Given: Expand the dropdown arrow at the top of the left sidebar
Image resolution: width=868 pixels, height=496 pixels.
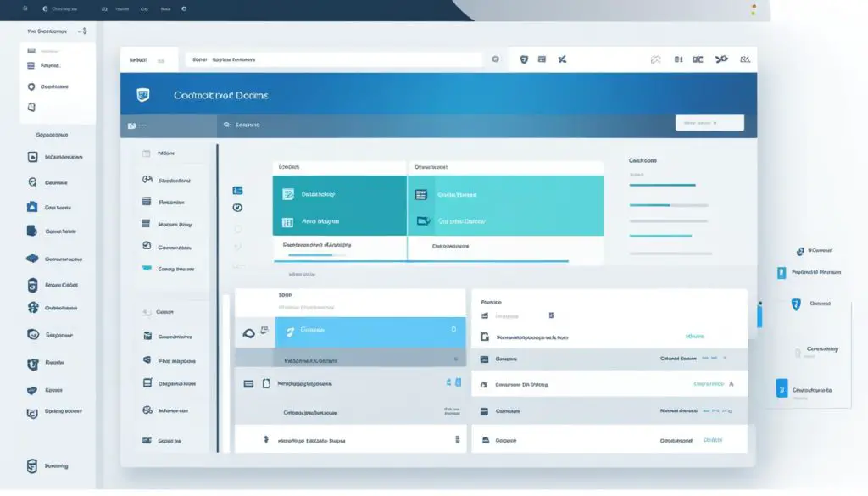Looking at the screenshot, I should [x=83, y=31].
